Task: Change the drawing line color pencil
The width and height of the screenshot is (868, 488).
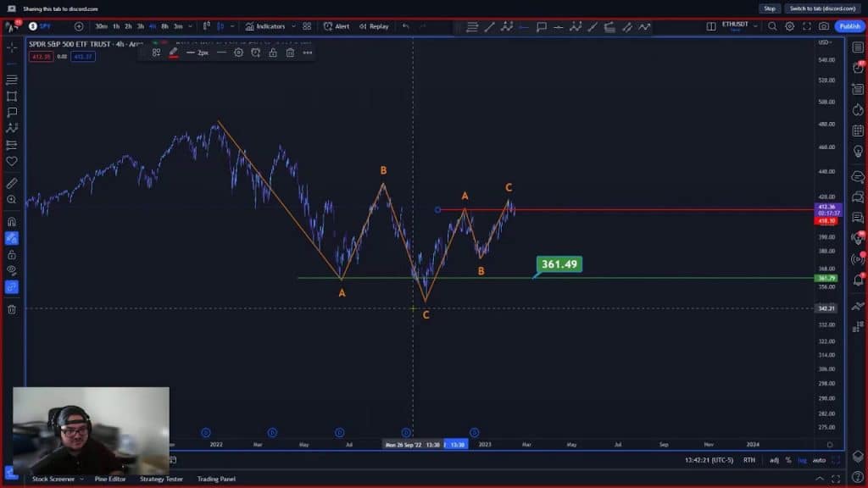Action: pyautogui.click(x=173, y=53)
